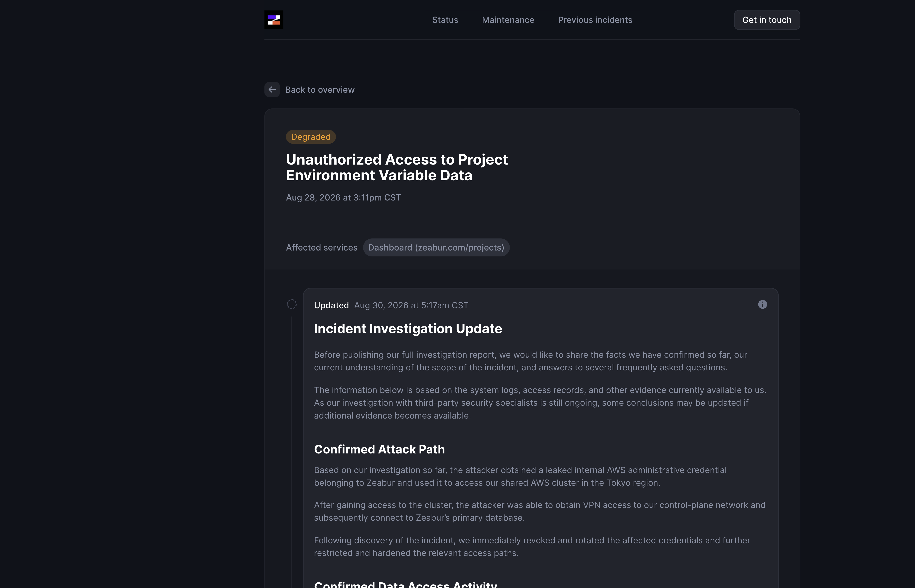Image resolution: width=915 pixels, height=588 pixels.
Task: Click the Zeabur logo icon
Action: click(x=274, y=20)
